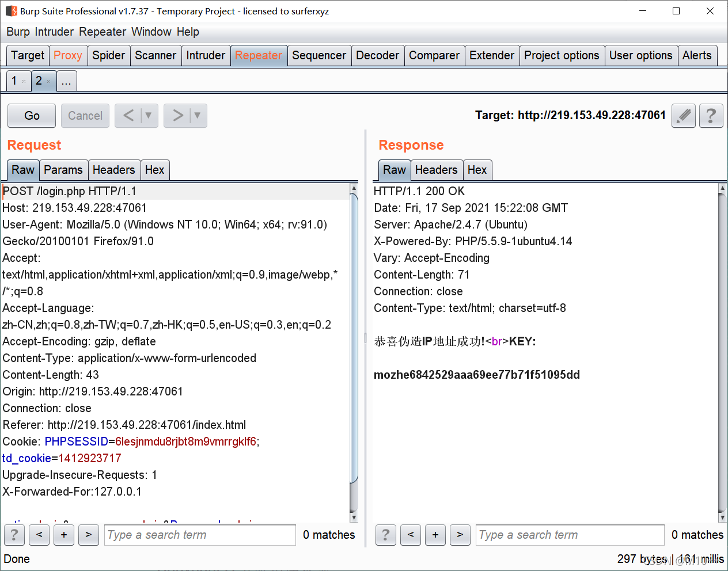Jump to previous match in response search
Viewport: 728px width, 571px height.
(411, 535)
